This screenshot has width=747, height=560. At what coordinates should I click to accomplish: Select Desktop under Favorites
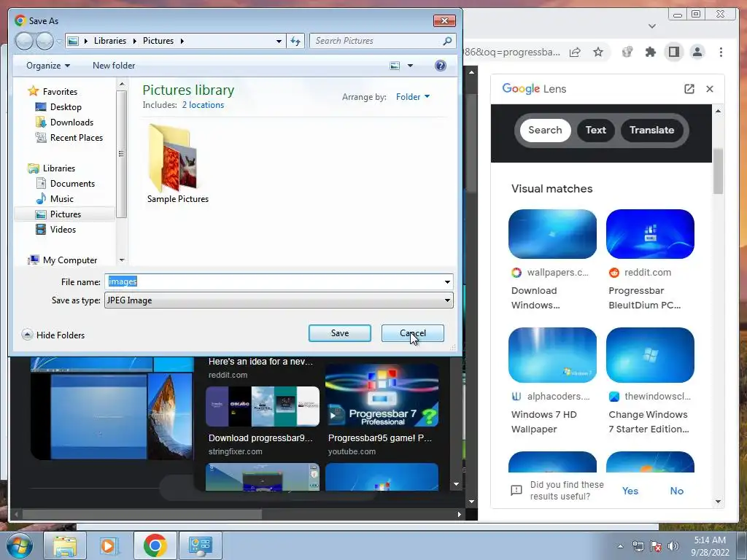[x=66, y=107]
